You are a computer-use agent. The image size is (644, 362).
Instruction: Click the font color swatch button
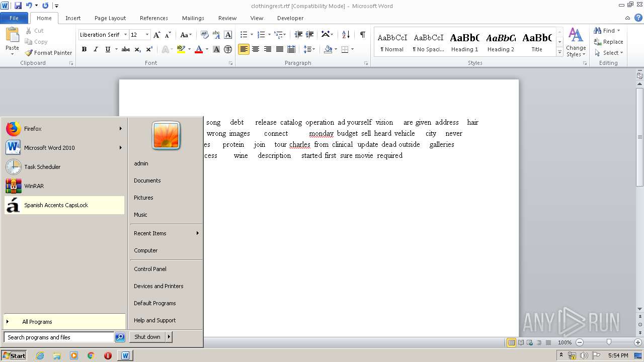(x=199, y=49)
